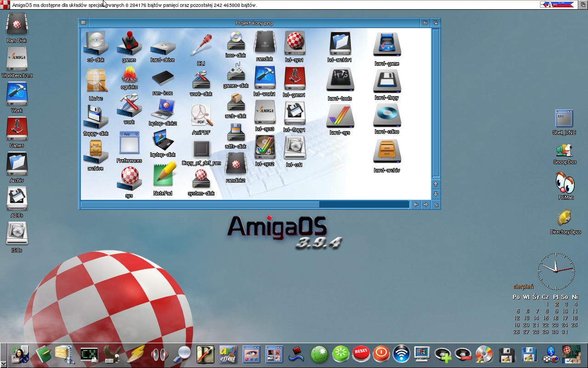Open the terminal shell dock icon
The image size is (588, 368).
click(89, 354)
